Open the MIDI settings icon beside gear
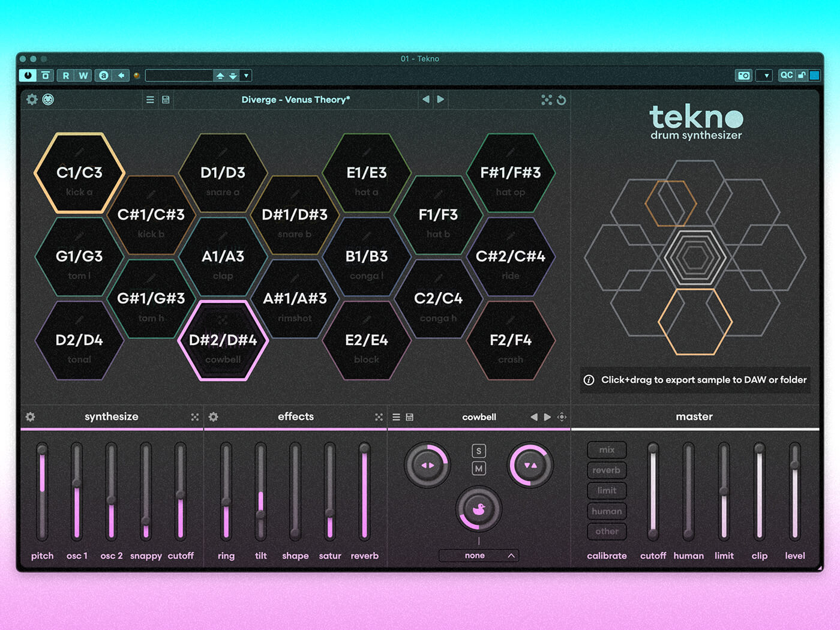The image size is (840, 630). pyautogui.click(x=48, y=100)
